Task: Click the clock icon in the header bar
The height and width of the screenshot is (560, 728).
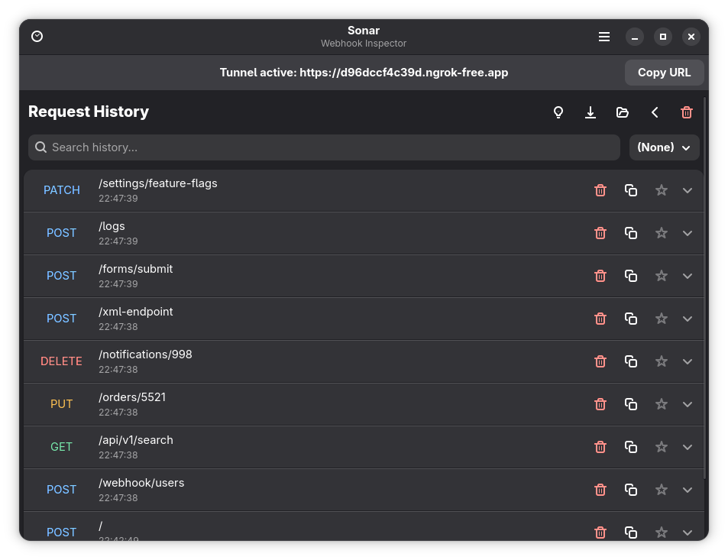Action: [37, 36]
